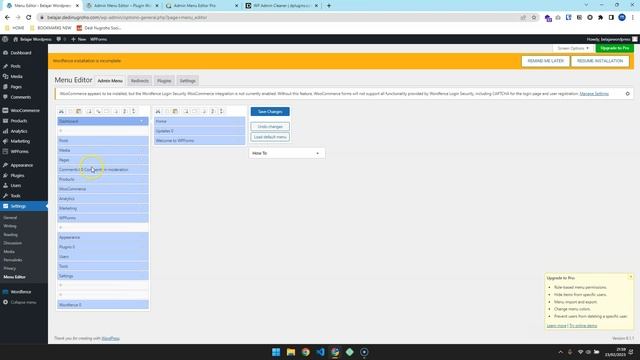Click the Save Changes button
640x360 pixels.
coord(270,111)
